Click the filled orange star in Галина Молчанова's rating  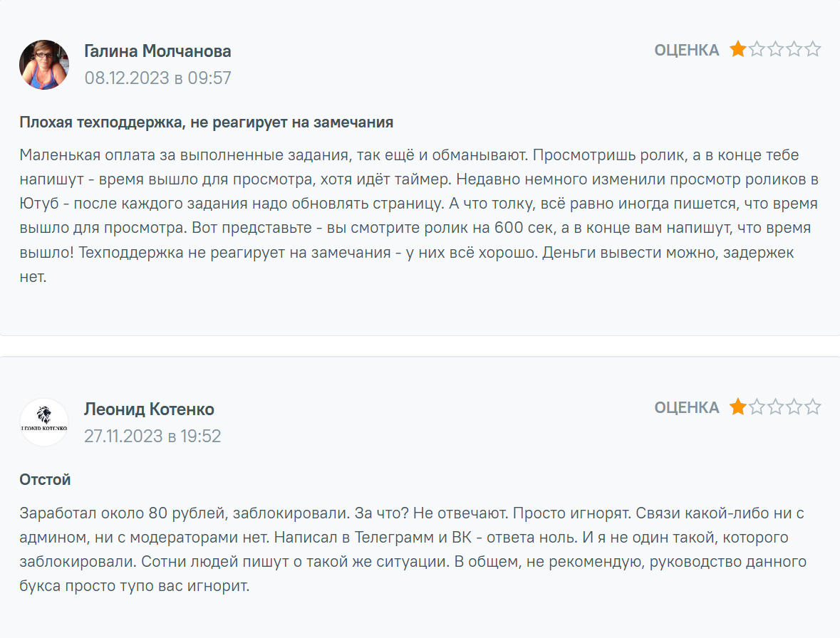pyautogui.click(x=738, y=50)
